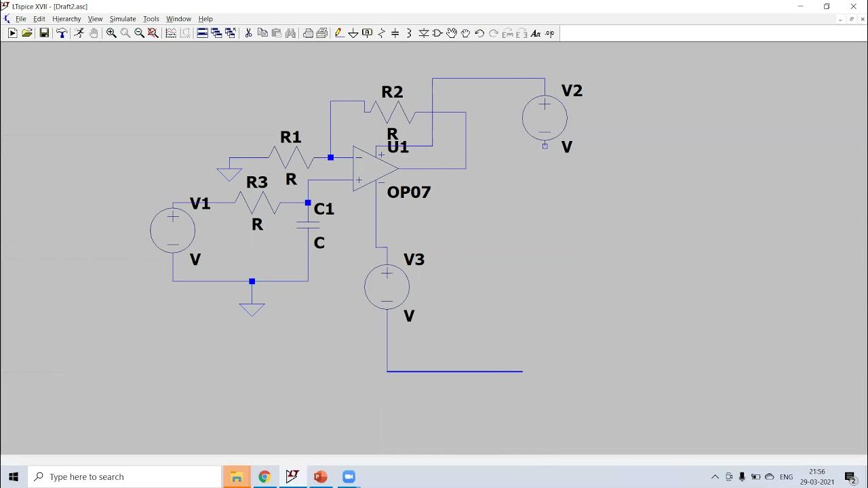Click the Cut scissors icon
This screenshot has height=488, width=868.
click(x=248, y=33)
